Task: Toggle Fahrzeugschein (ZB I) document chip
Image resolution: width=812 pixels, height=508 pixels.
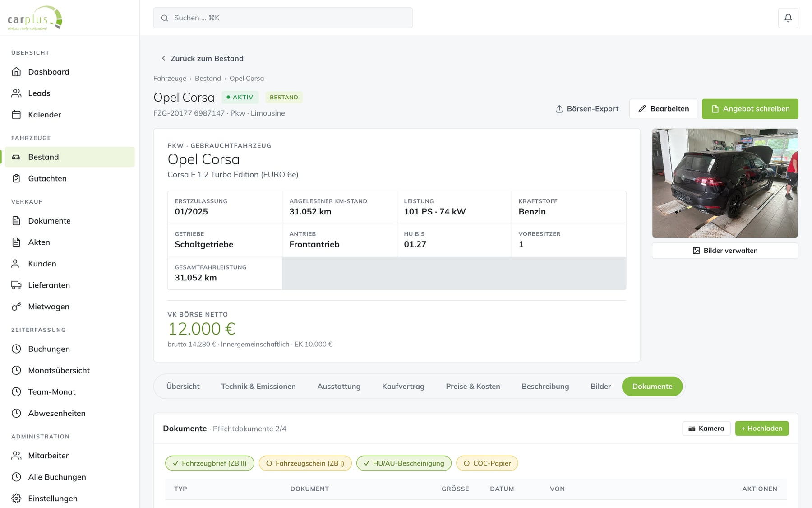Action: coord(305,463)
